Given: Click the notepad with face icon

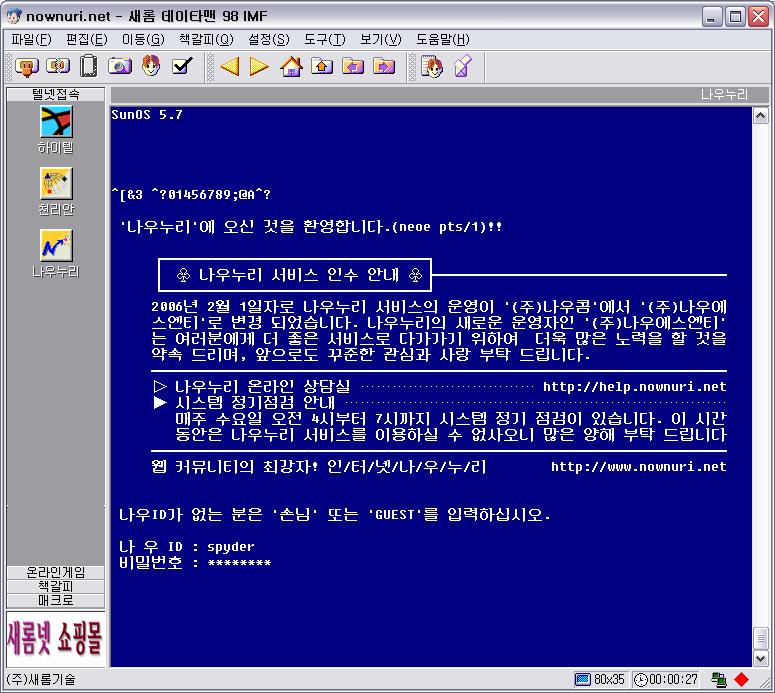Looking at the screenshot, I should point(431,66).
